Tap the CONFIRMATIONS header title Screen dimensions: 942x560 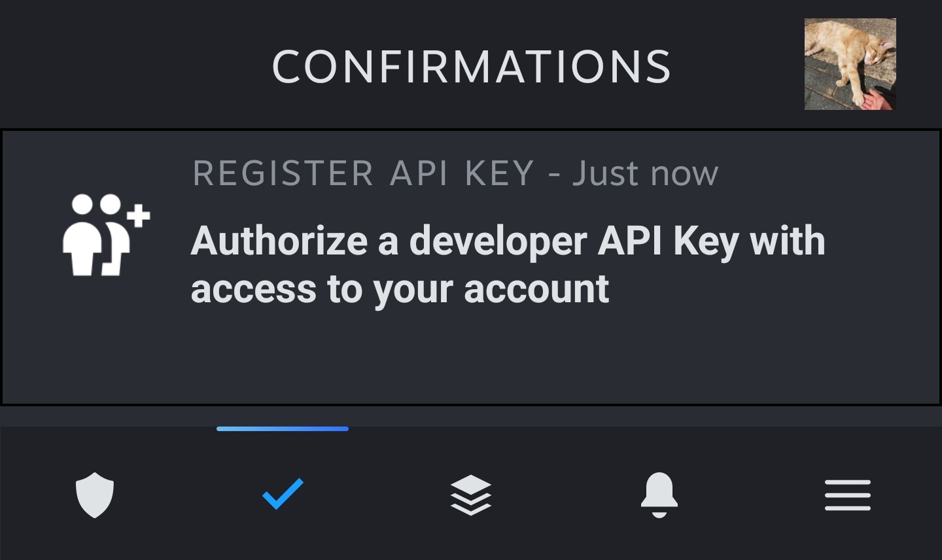[x=471, y=67]
